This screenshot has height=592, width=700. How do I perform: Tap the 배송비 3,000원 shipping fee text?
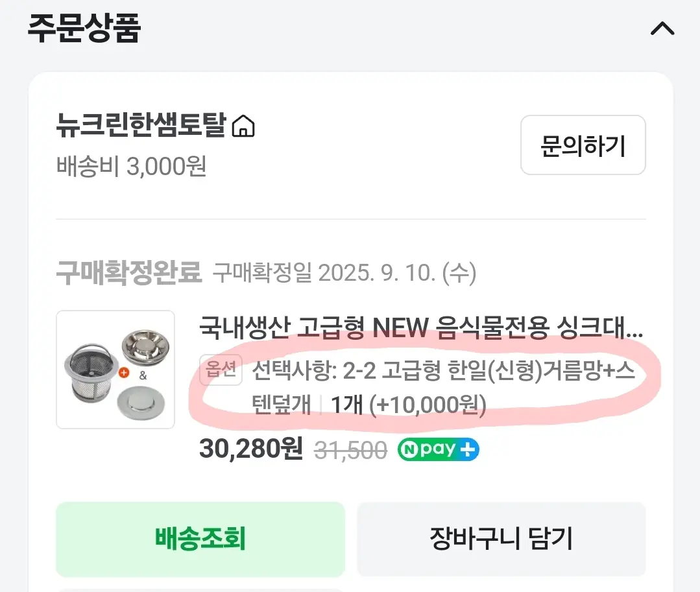click(x=131, y=167)
